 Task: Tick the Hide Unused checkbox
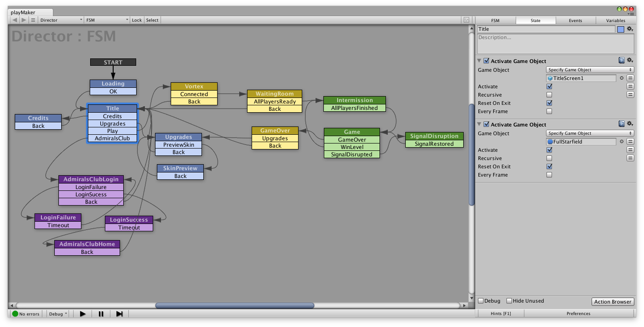509,301
